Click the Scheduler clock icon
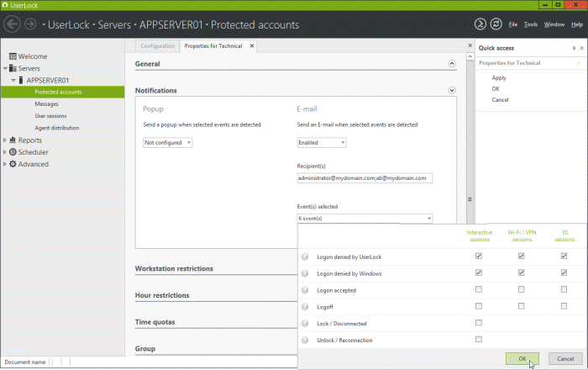 click(x=13, y=152)
